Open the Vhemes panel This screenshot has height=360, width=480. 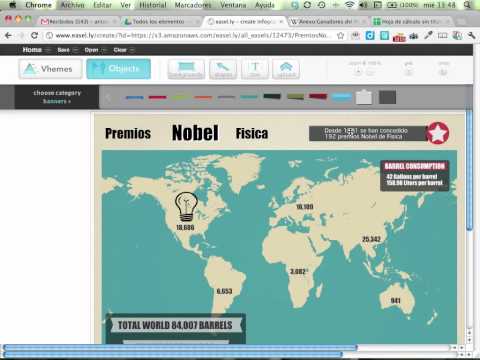pos(50,69)
